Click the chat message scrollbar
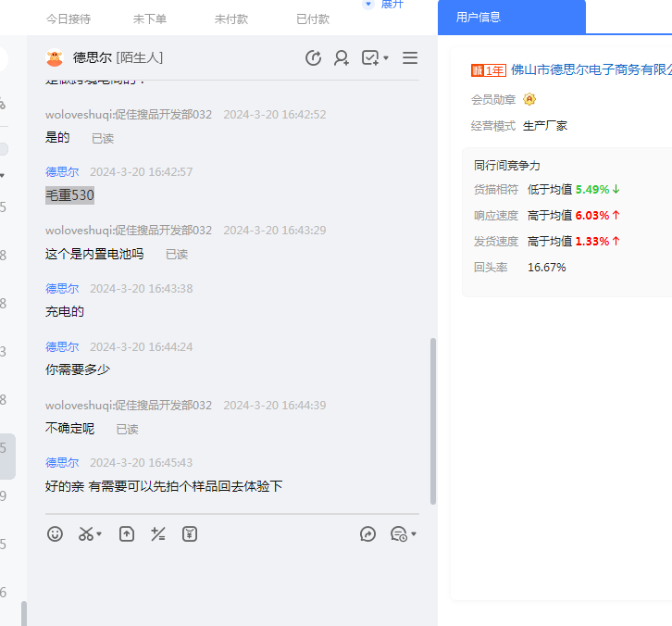Screen dimensions: 672x626 [433, 420]
